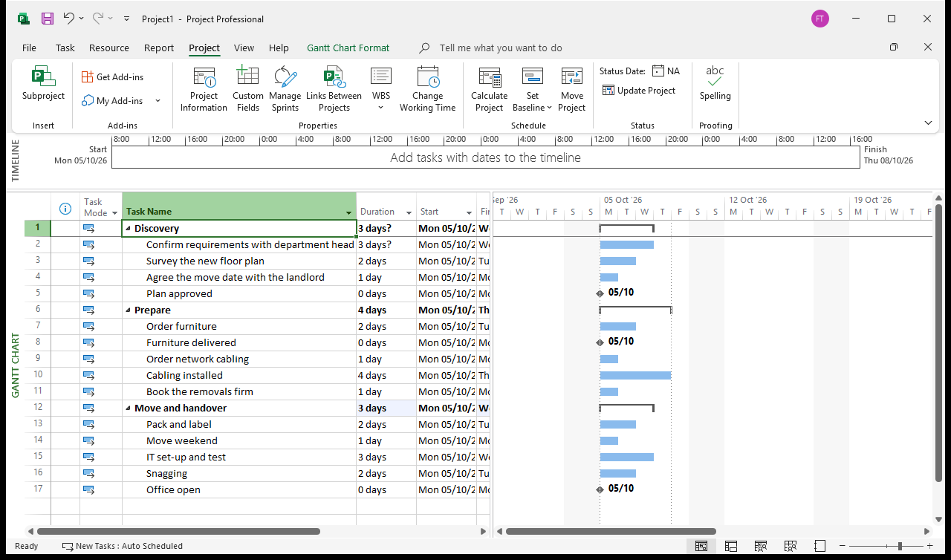Click the zoom slider handle
The image size is (951, 560).
click(x=900, y=546)
